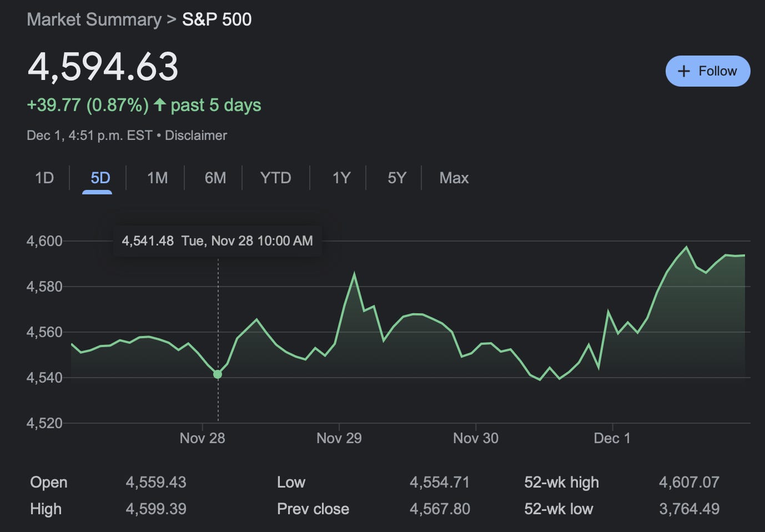The image size is (765, 532).
Task: Select the 5D range tab
Action: click(x=100, y=178)
